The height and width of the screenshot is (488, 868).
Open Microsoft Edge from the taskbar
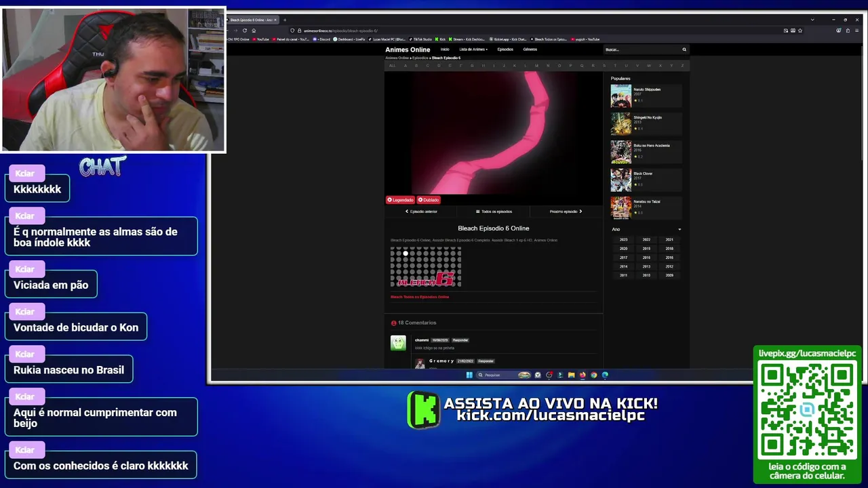(605, 375)
